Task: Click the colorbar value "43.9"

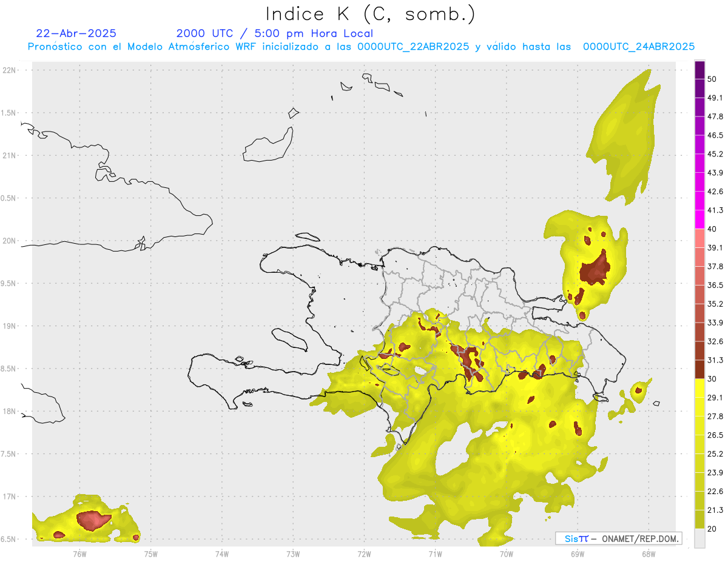Action: (715, 173)
